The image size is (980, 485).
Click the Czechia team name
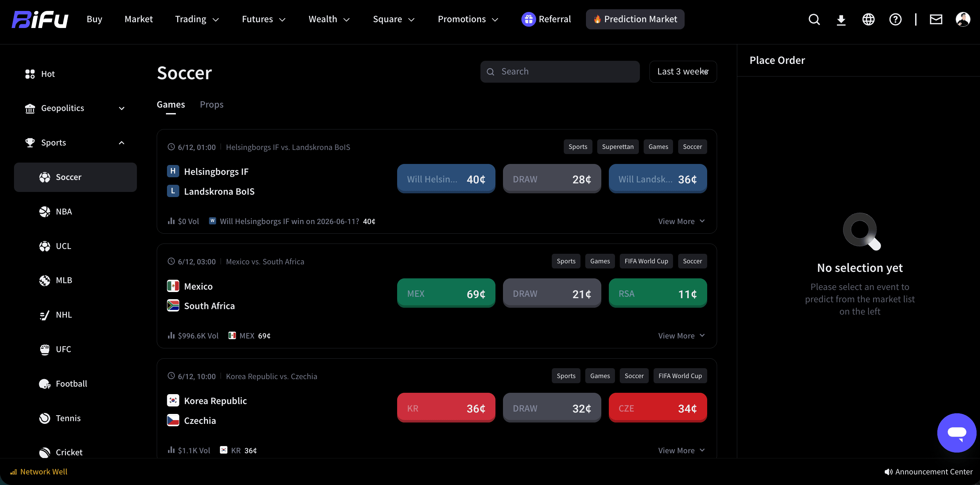click(x=200, y=421)
